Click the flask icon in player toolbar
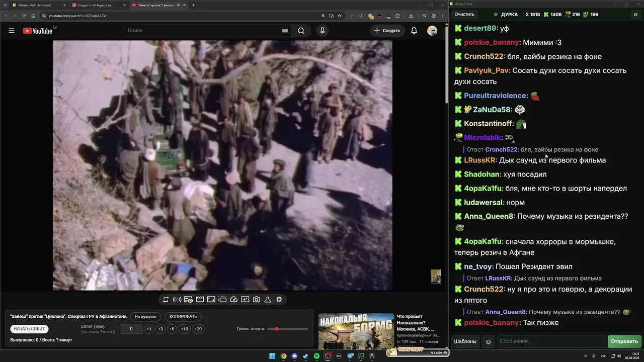The image size is (644, 362). (268, 300)
